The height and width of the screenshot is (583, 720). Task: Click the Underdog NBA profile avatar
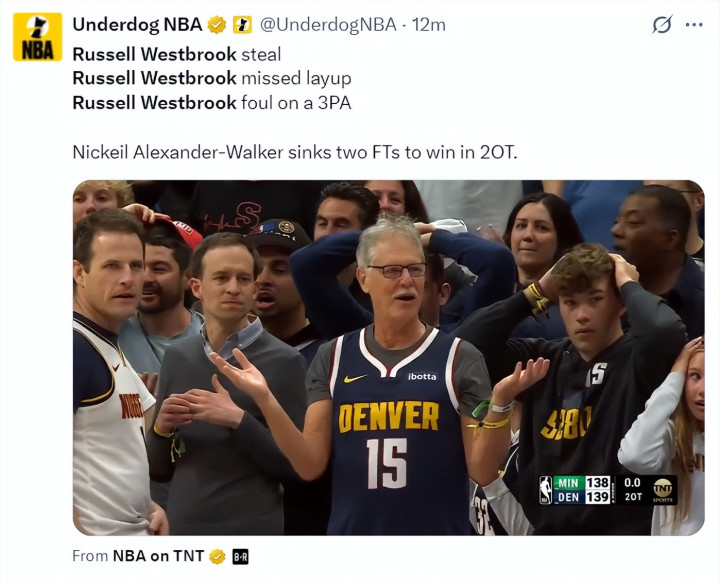tap(37, 37)
